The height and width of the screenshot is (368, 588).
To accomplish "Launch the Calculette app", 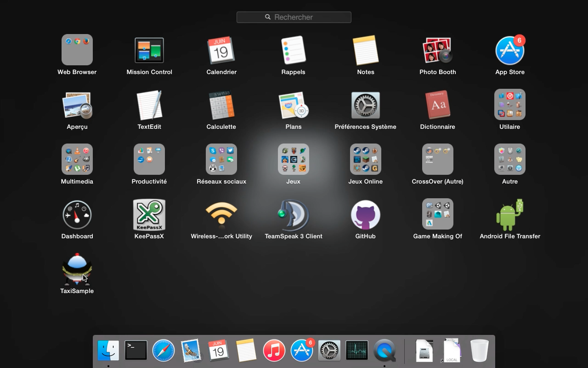I will 221,105.
